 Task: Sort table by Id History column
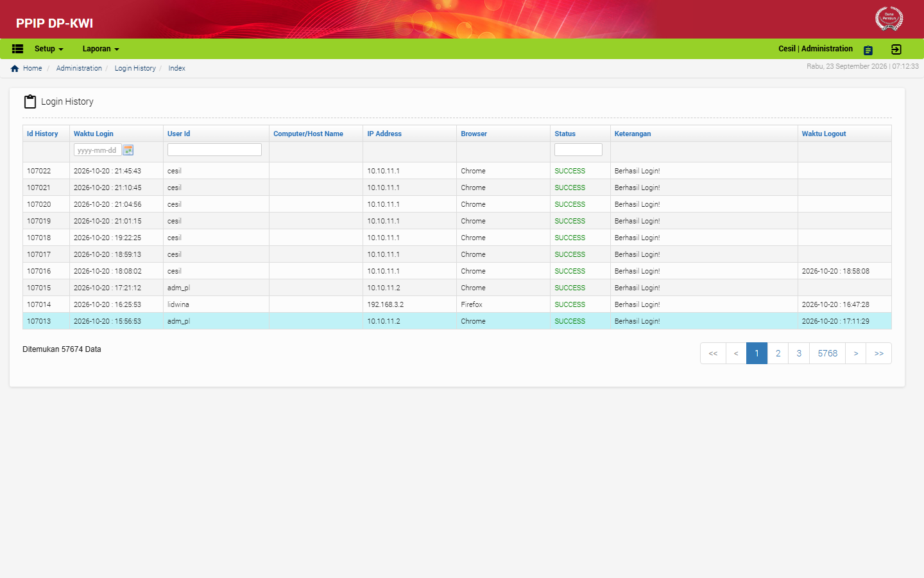point(42,134)
